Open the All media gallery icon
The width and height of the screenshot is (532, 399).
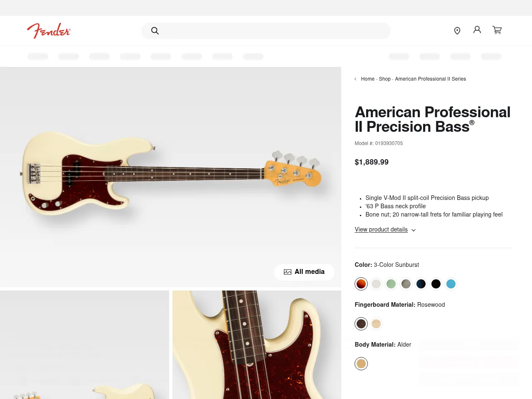[x=287, y=272]
